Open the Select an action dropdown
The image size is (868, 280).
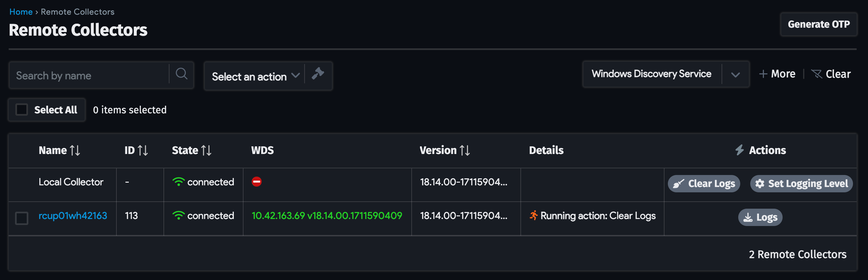tap(255, 76)
